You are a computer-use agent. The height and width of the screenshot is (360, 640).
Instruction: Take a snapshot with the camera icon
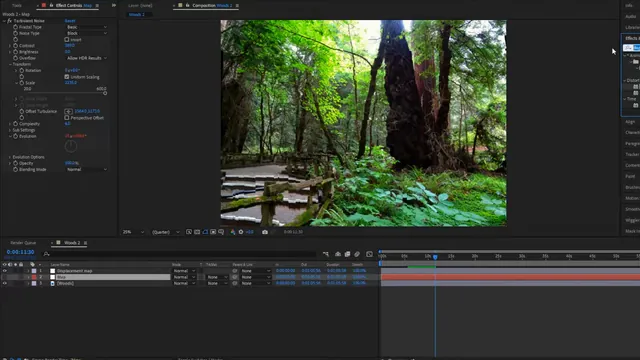(x=265, y=232)
